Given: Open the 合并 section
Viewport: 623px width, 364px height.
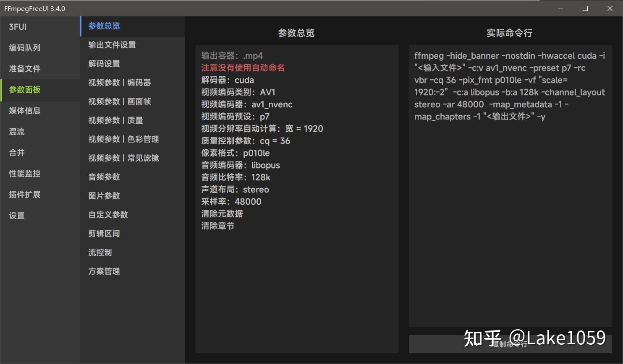Looking at the screenshot, I should [x=17, y=152].
